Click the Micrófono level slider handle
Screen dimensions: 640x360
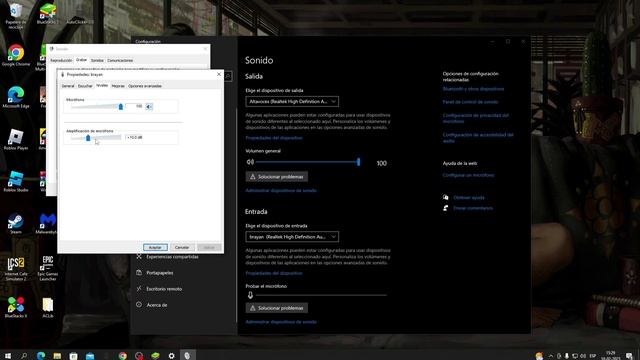(120, 107)
